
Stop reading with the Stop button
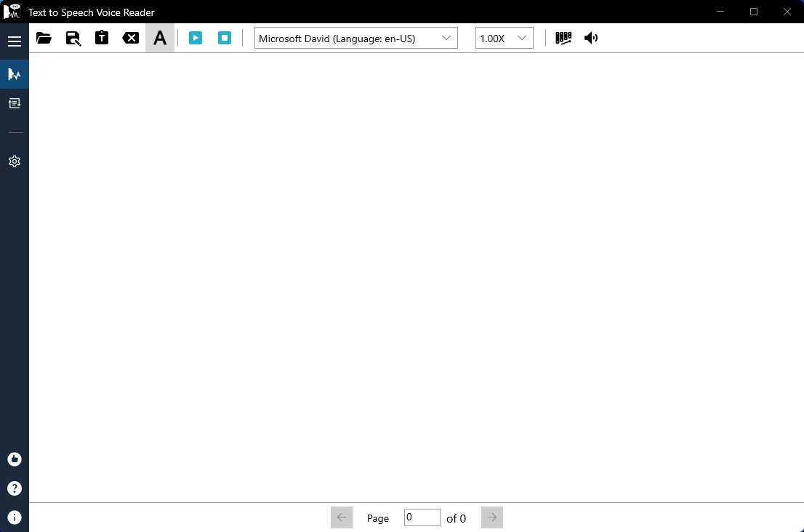coord(225,38)
